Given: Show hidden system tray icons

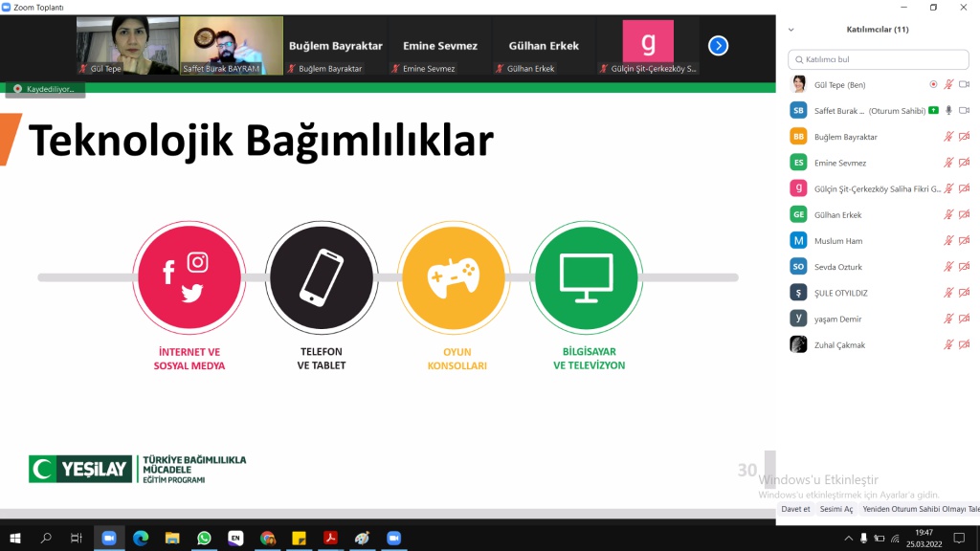Looking at the screenshot, I should pyautogui.click(x=847, y=539).
